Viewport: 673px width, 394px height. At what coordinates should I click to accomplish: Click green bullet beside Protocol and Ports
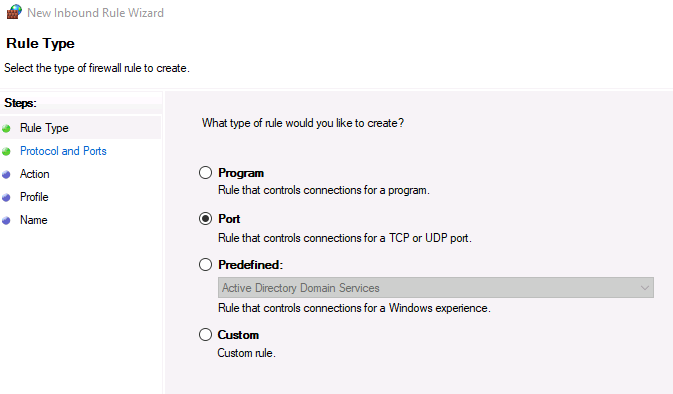coord(6,152)
